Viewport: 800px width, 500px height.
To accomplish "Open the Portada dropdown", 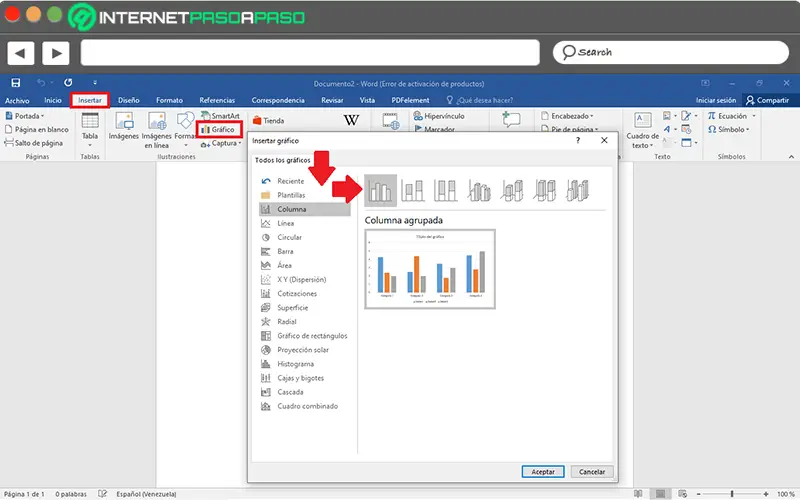I will pos(24,116).
